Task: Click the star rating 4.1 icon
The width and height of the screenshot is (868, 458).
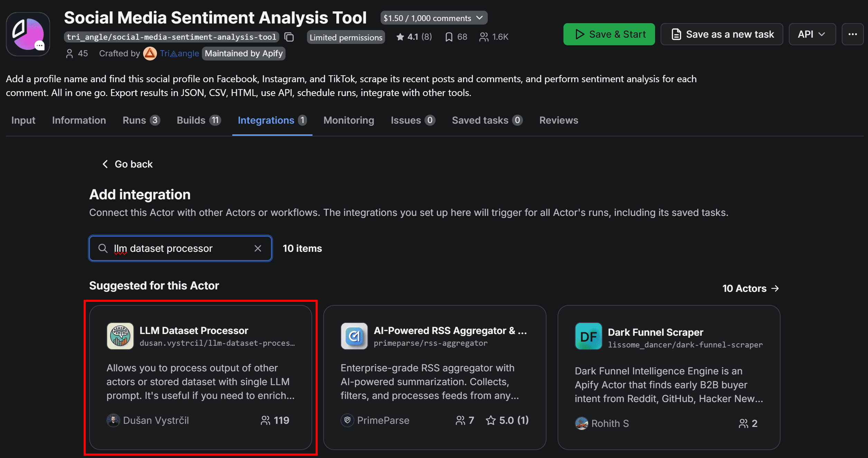Action: point(400,37)
